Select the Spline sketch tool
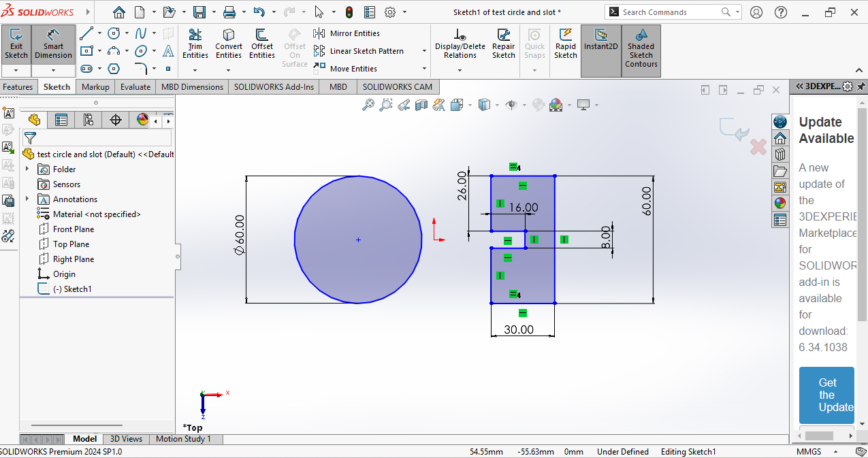This screenshot has width=868, height=458. coord(141,33)
